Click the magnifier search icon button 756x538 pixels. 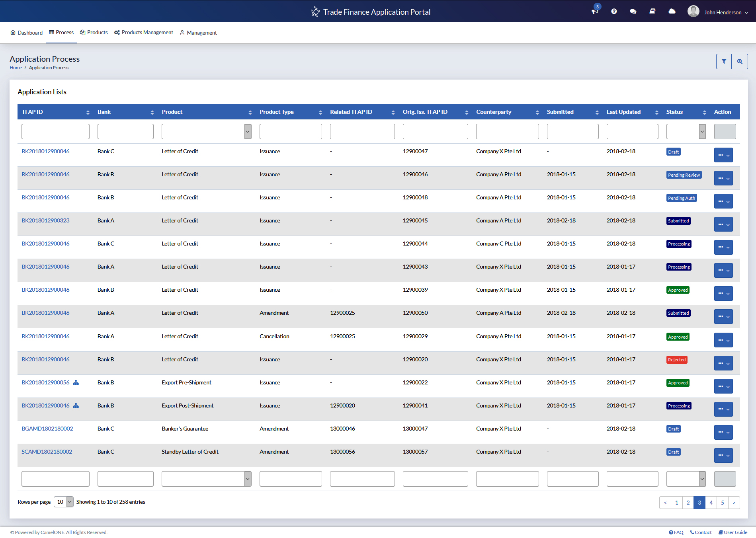(x=740, y=62)
